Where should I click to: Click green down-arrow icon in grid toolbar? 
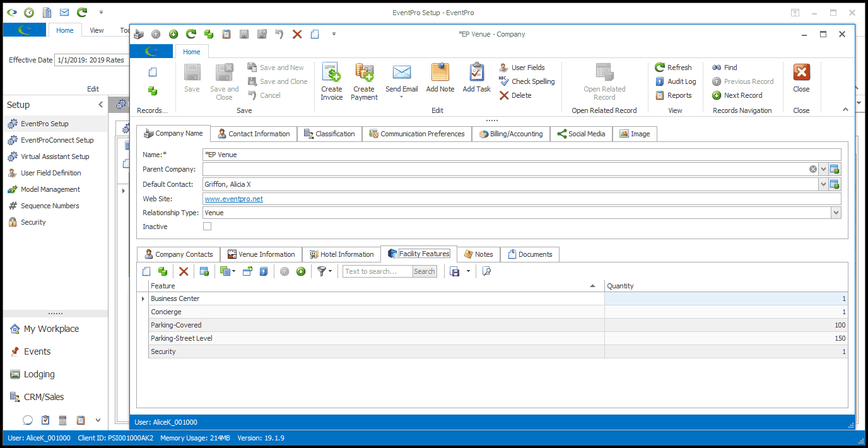click(301, 271)
